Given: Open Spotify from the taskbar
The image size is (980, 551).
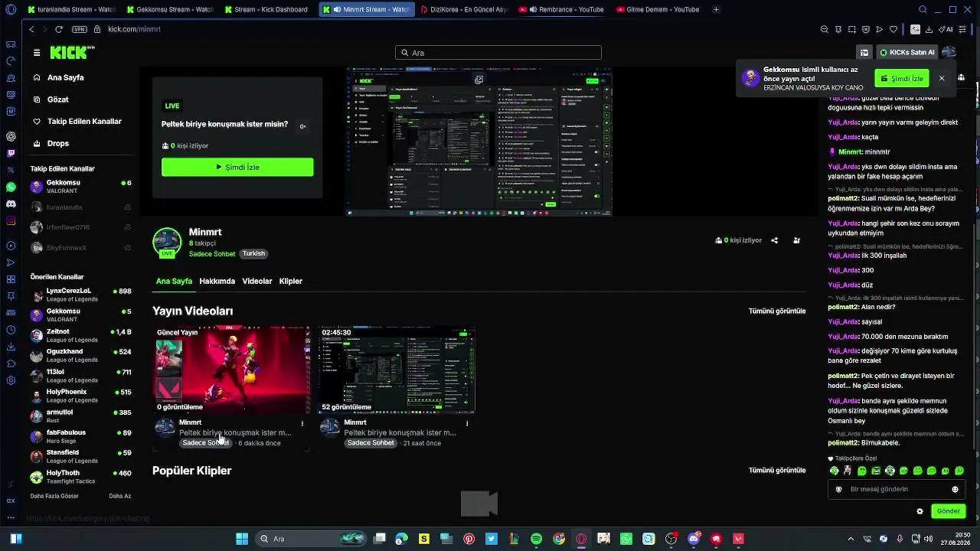Looking at the screenshot, I should [x=536, y=539].
